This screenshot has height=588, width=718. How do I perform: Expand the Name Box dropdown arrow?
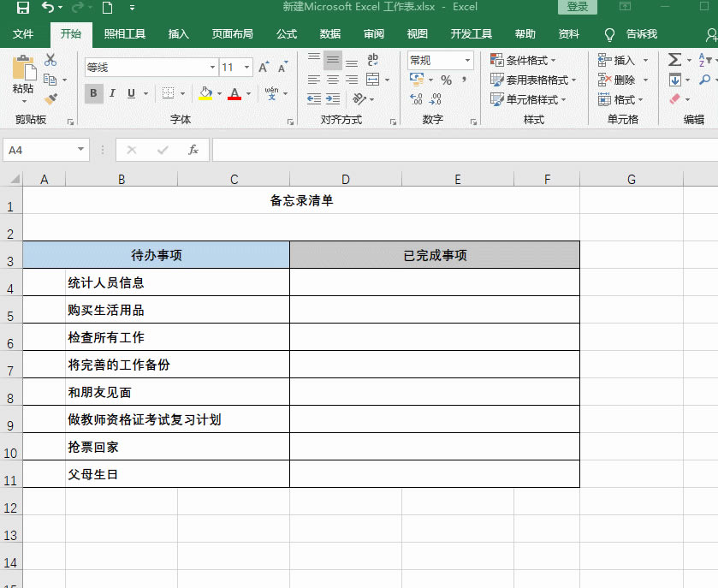click(80, 149)
